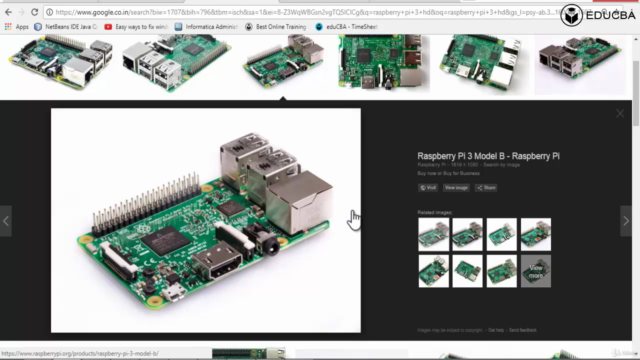
Task: Click the page vertical scrollbar thumb
Action: [636, 93]
